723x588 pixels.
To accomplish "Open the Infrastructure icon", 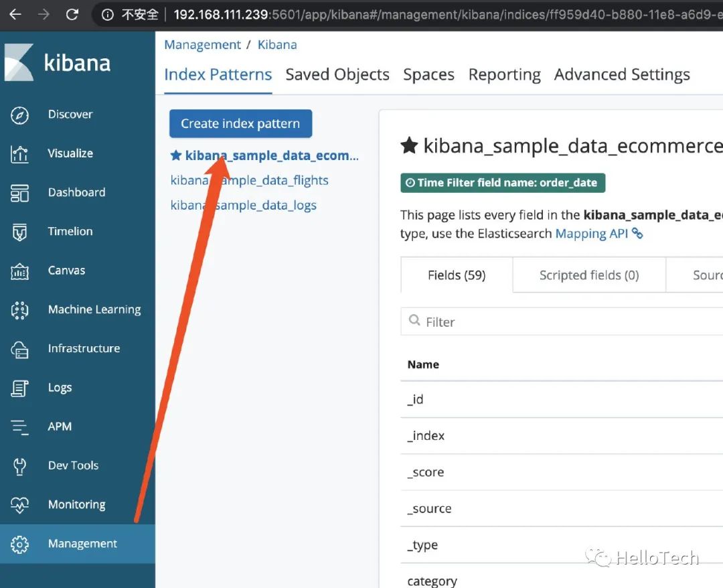I will pos(20,349).
